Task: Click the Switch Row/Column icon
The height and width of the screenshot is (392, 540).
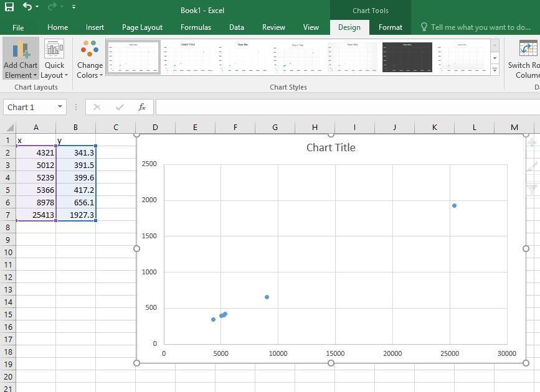Action: [528, 59]
